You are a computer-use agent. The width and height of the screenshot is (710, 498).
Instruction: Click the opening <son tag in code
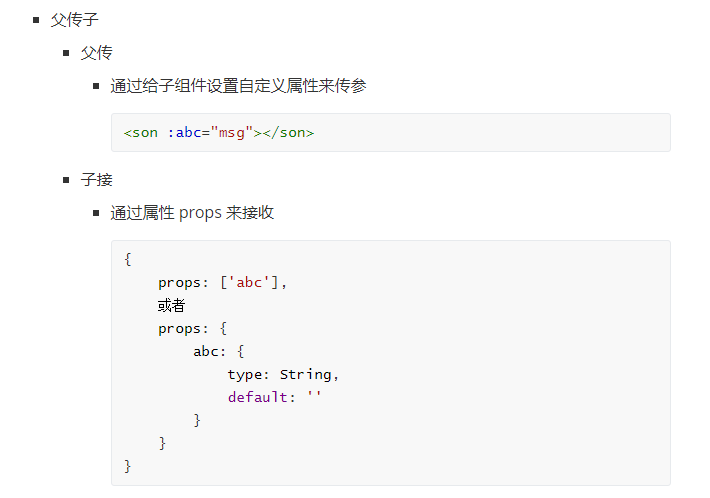point(141,133)
